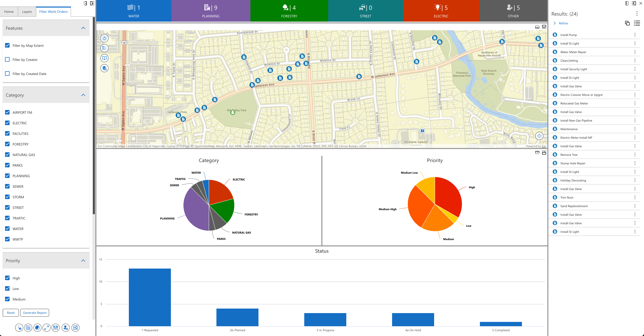Click the save floppy disk icon
The width and height of the screenshot is (644, 336).
56,328
